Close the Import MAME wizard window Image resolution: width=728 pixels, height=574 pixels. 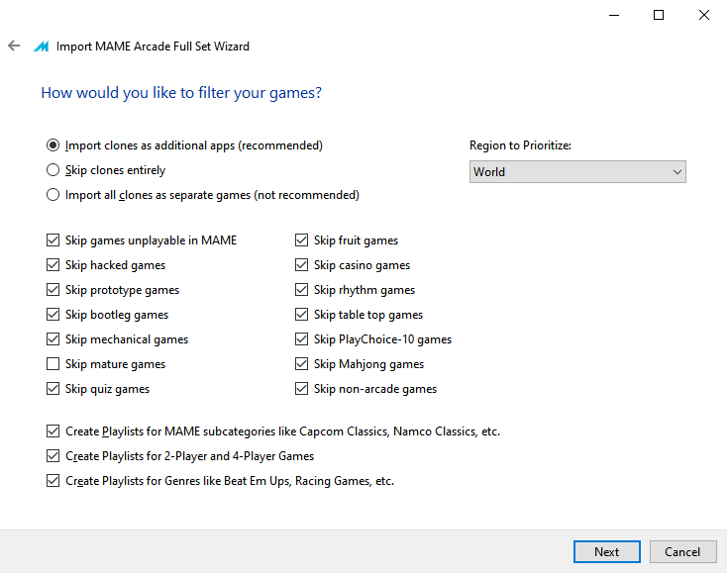click(704, 15)
